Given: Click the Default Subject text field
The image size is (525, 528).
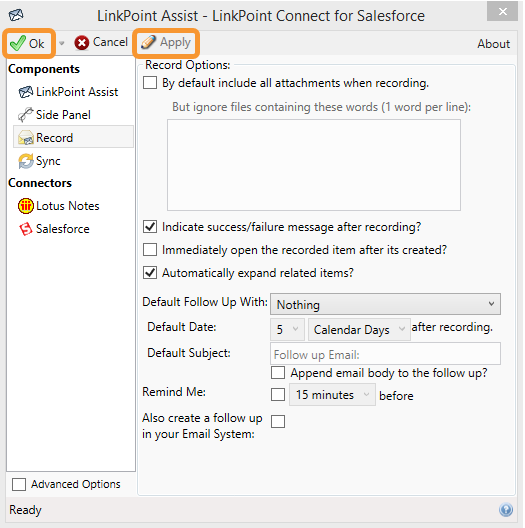Looking at the screenshot, I should pyautogui.click(x=385, y=354).
